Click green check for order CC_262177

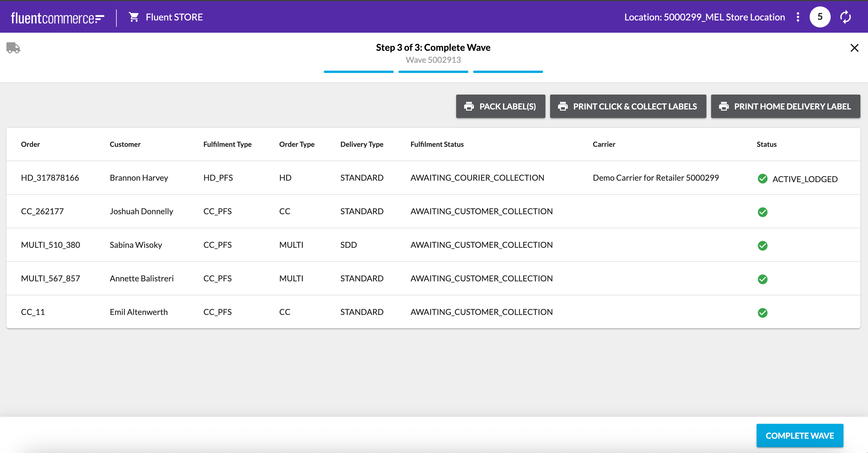coord(762,212)
